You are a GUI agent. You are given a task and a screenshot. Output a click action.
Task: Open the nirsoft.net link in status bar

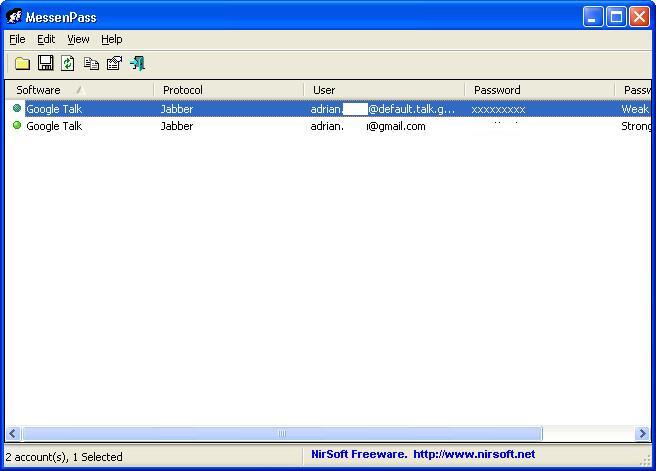tap(474, 454)
